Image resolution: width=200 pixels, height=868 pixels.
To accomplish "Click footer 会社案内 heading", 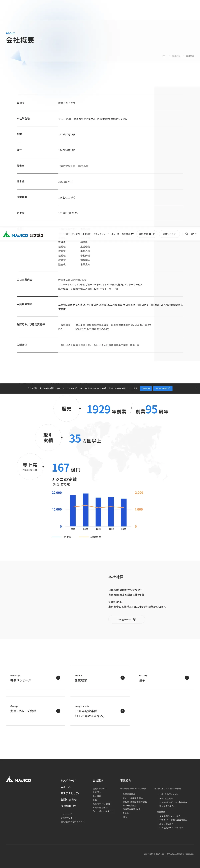I will click(98, 780).
